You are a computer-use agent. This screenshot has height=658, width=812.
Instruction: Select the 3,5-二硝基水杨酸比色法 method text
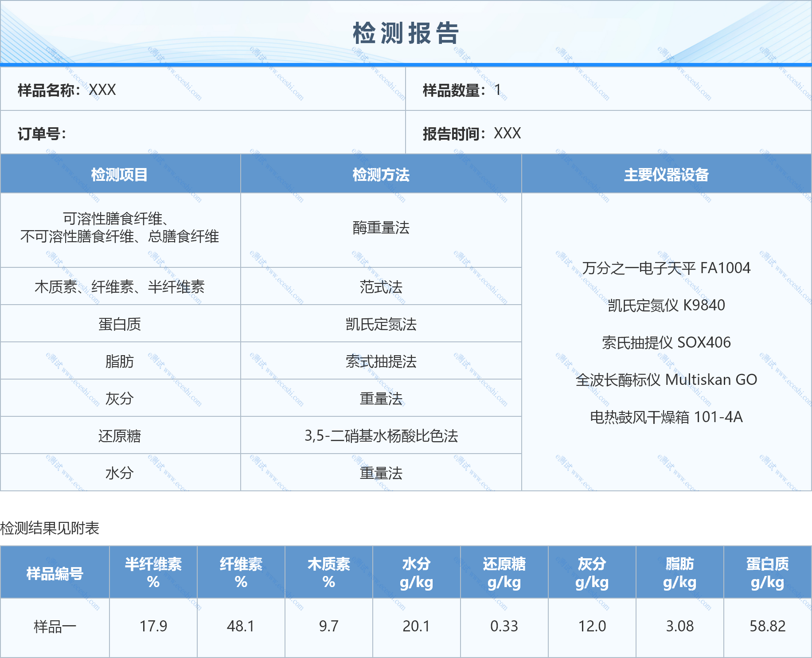(381, 435)
